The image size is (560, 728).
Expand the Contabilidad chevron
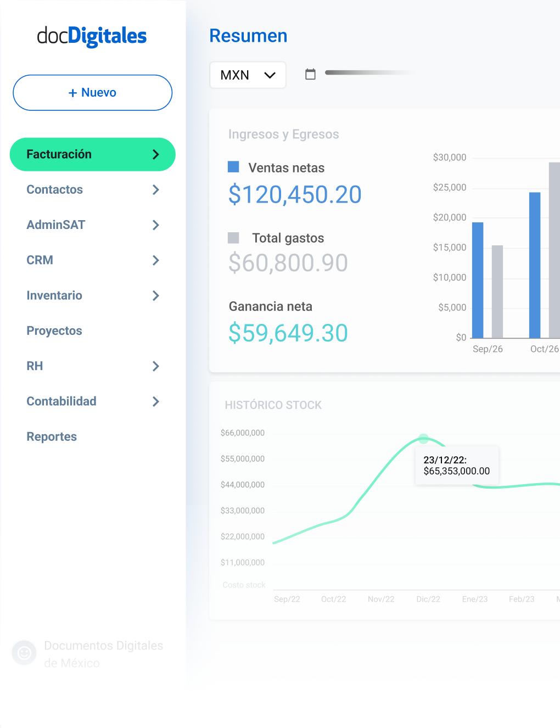[156, 401]
